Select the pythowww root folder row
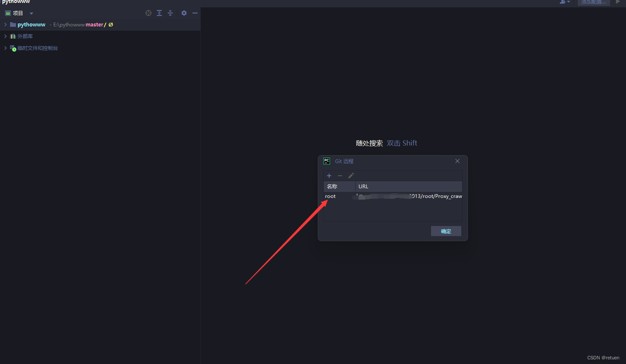 [100, 25]
